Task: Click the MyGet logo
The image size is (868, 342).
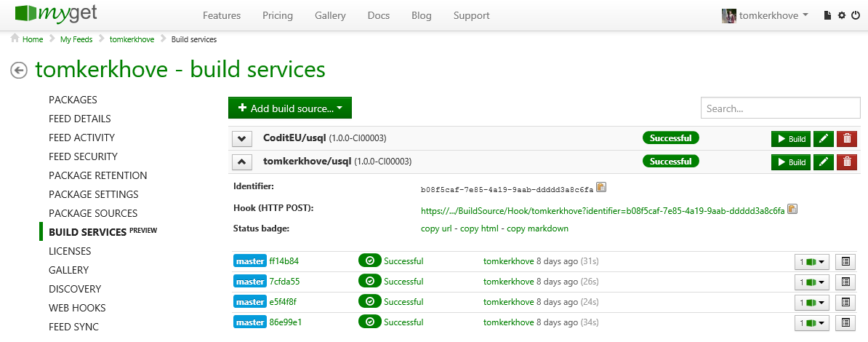Action: click(x=57, y=13)
